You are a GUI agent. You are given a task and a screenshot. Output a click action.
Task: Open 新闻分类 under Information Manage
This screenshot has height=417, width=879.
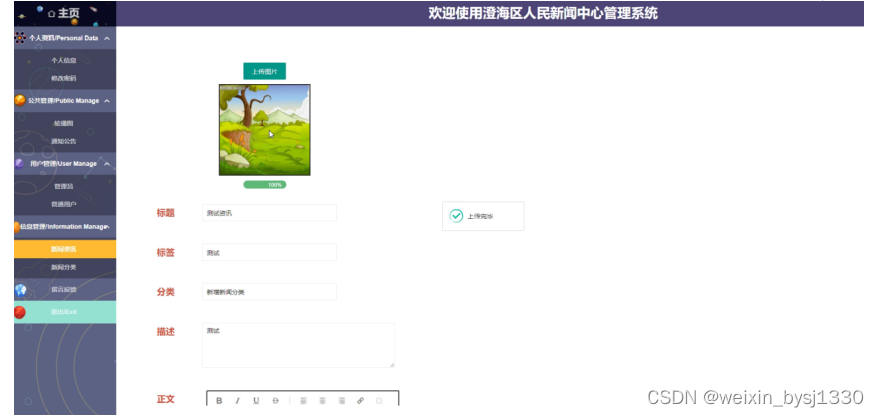(x=65, y=267)
